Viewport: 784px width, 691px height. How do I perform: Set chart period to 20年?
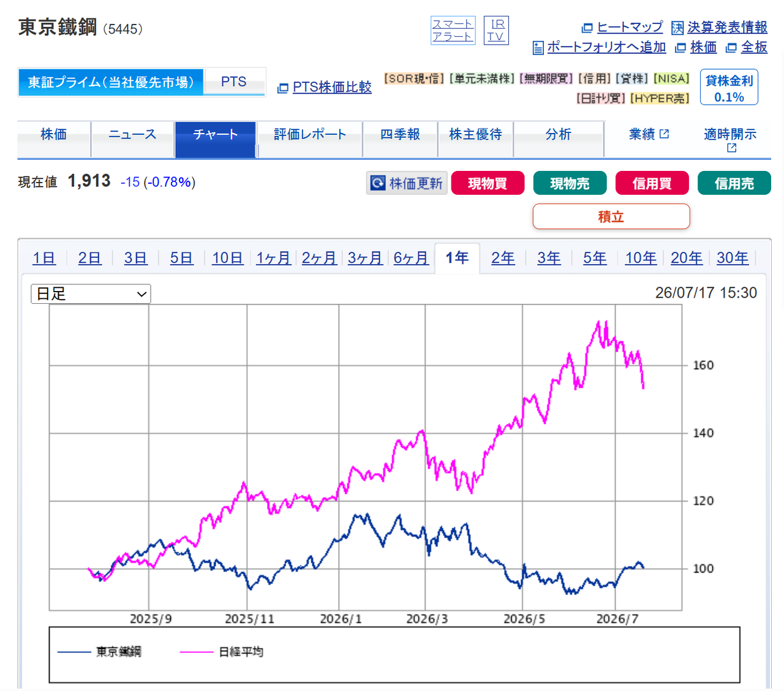[687, 258]
